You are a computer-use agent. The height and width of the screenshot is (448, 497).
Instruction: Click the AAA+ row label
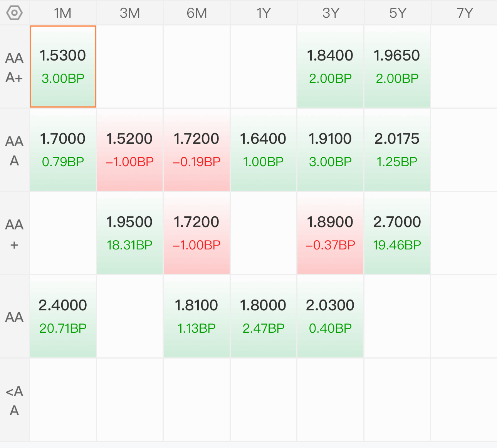[x=15, y=67]
